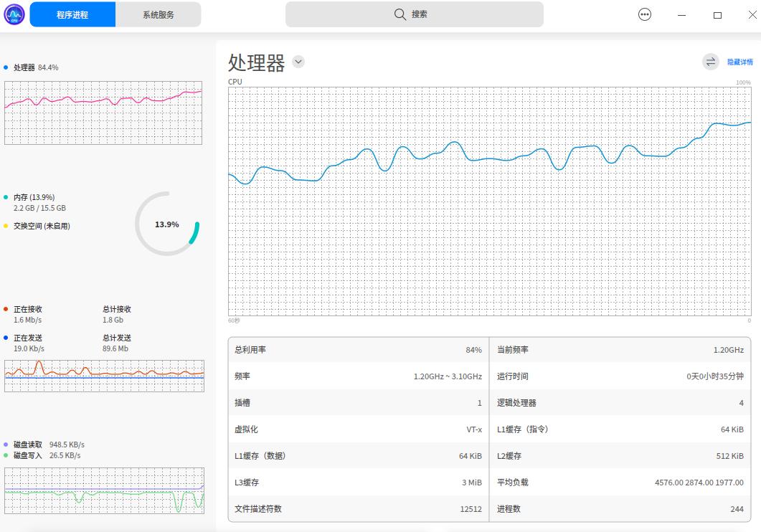This screenshot has width=761, height=532.
Task: Click the 13.9% memory ring gauge
Action: tap(167, 224)
